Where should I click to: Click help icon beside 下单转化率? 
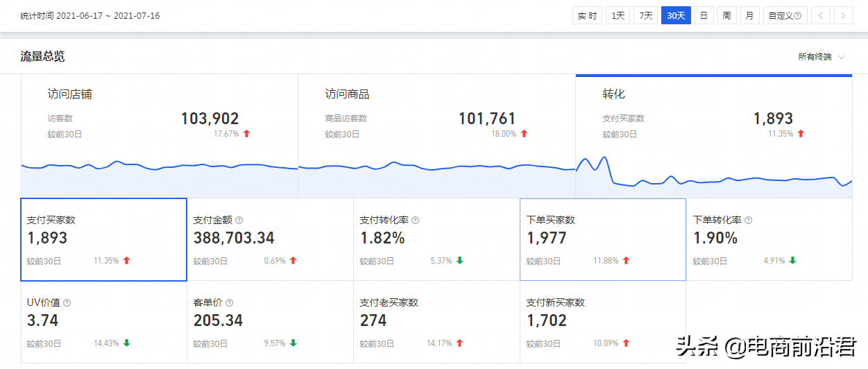pos(748,220)
